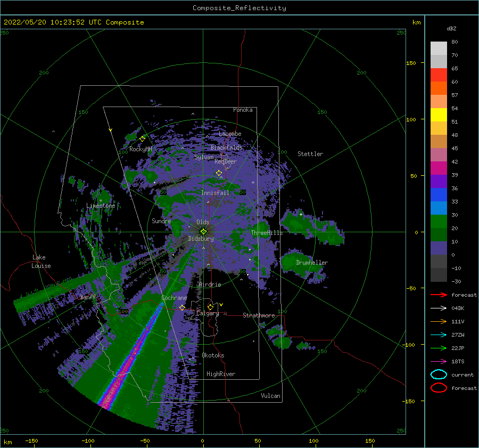Screen dimensions: 479x448
Task: Click the Okotoks town label
Action: tap(213, 355)
